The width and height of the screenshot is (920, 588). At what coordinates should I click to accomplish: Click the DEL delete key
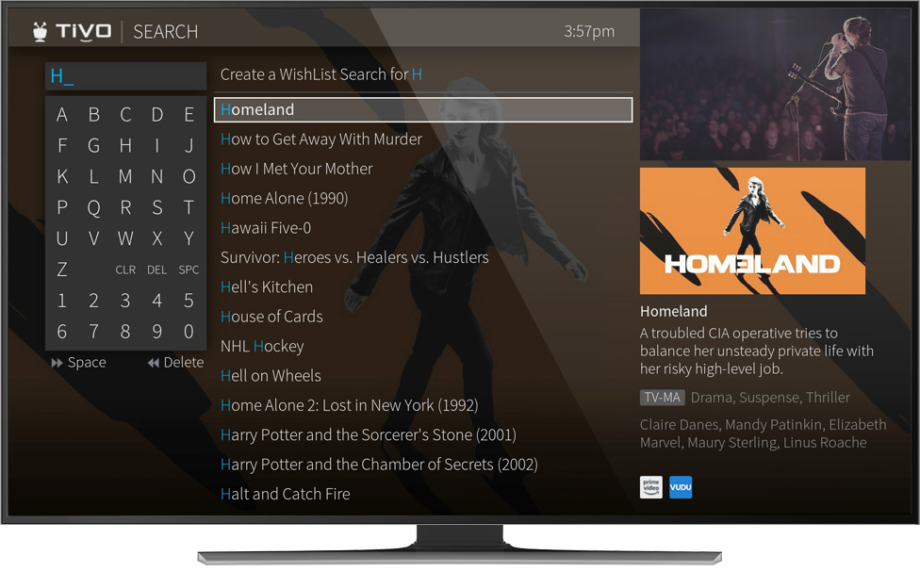(156, 269)
